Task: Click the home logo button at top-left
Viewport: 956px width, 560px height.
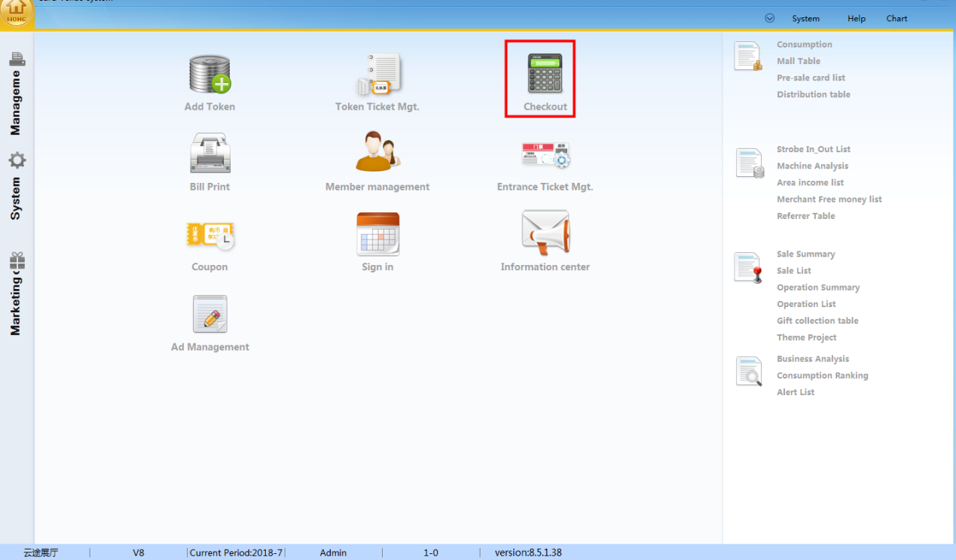Action: point(17,14)
